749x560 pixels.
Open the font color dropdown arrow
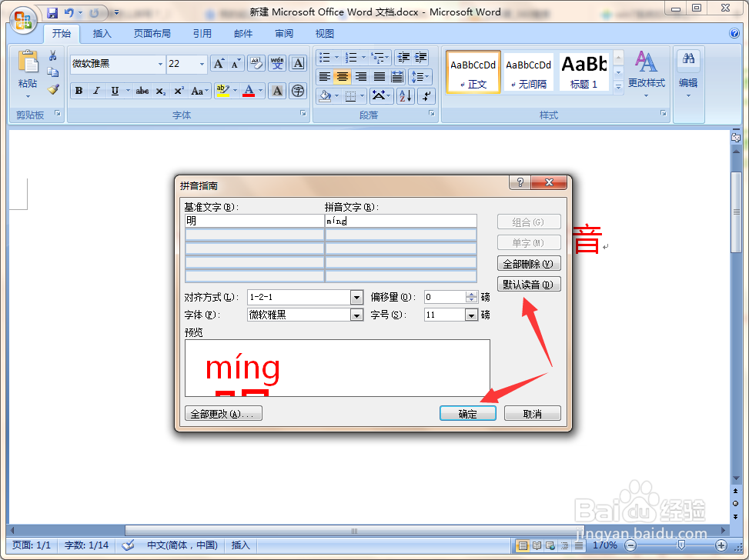261,90
